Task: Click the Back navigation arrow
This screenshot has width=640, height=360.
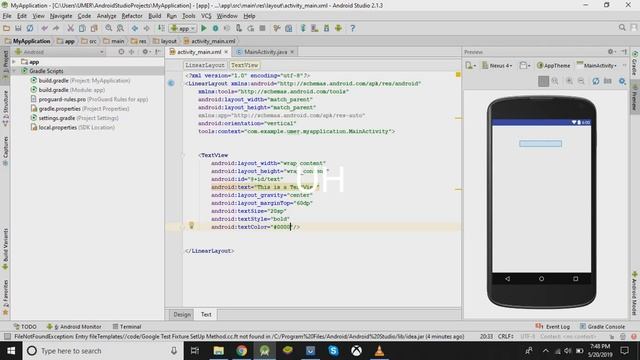Action: click(x=135, y=28)
